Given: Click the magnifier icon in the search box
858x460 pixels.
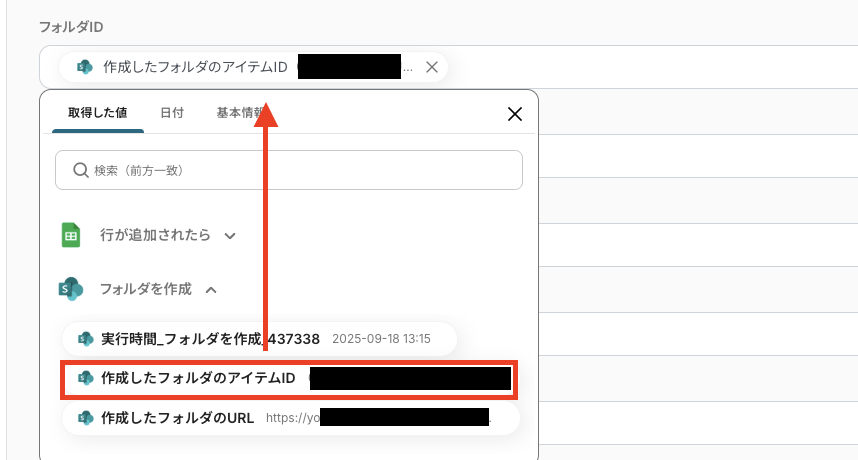Looking at the screenshot, I should click(80, 170).
